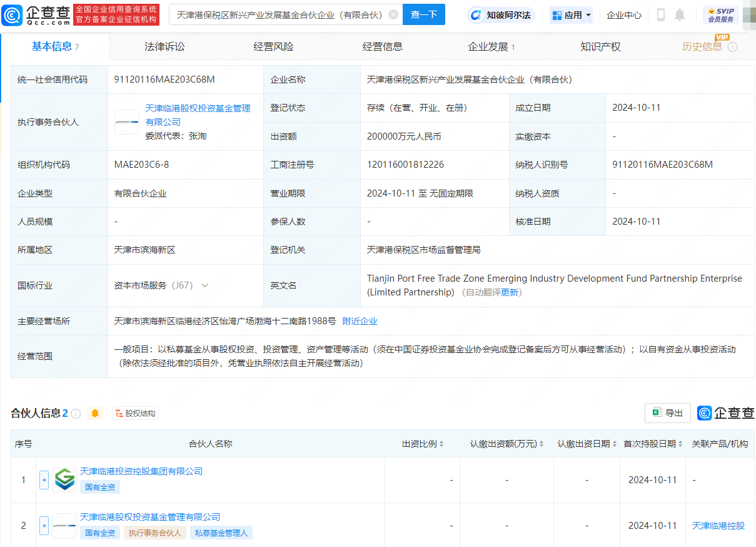756x547 pixels.
Task: Click the partner-row logo of 天津临港股权投资基金管理
Action: pos(64,526)
